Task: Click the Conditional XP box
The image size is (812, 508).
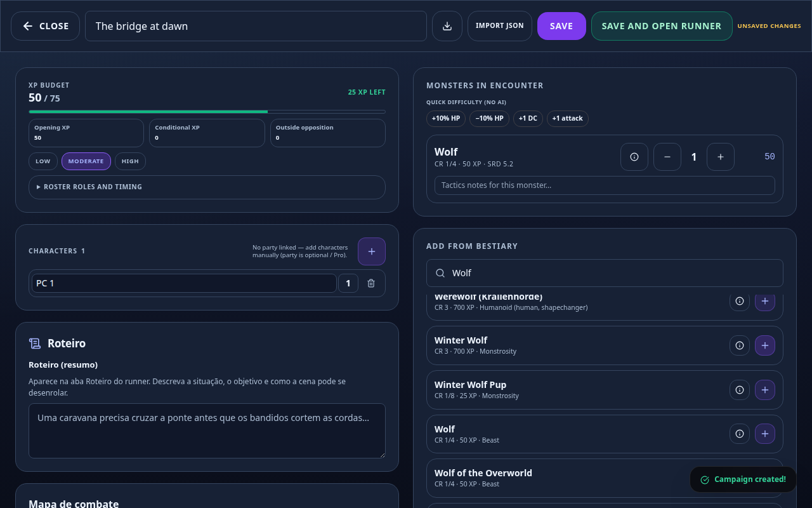Action: pos(207,133)
